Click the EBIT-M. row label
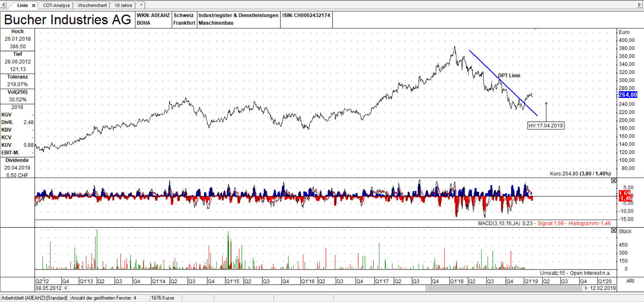 point(10,153)
